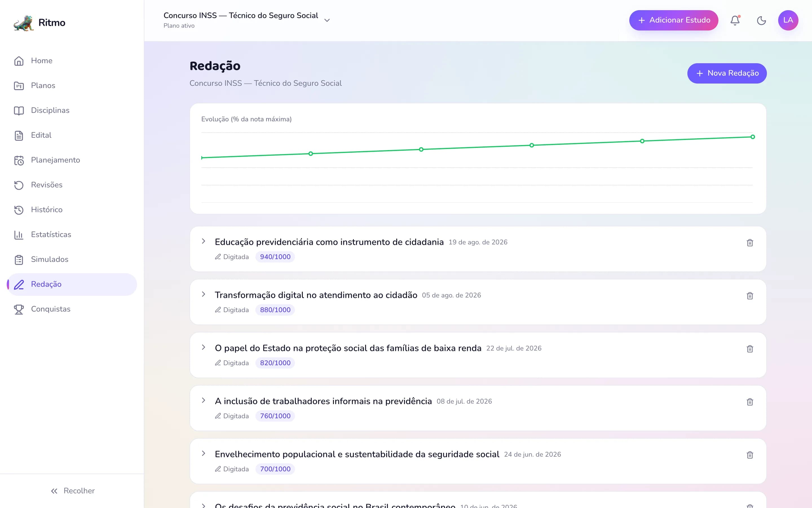Click second data point on evolution chart
The height and width of the screenshot is (508, 812).
311,154
